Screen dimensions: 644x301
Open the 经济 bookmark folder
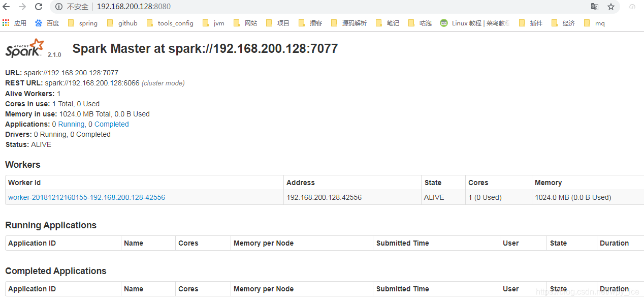(x=563, y=23)
